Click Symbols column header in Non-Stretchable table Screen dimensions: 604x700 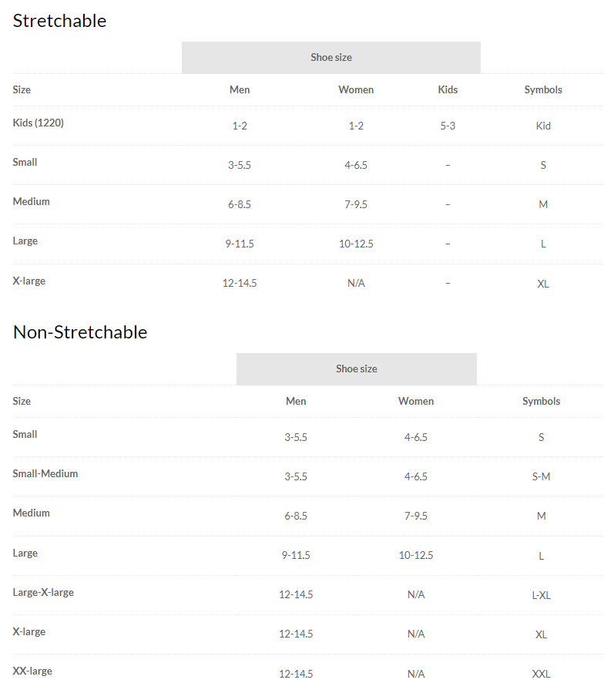tap(541, 402)
